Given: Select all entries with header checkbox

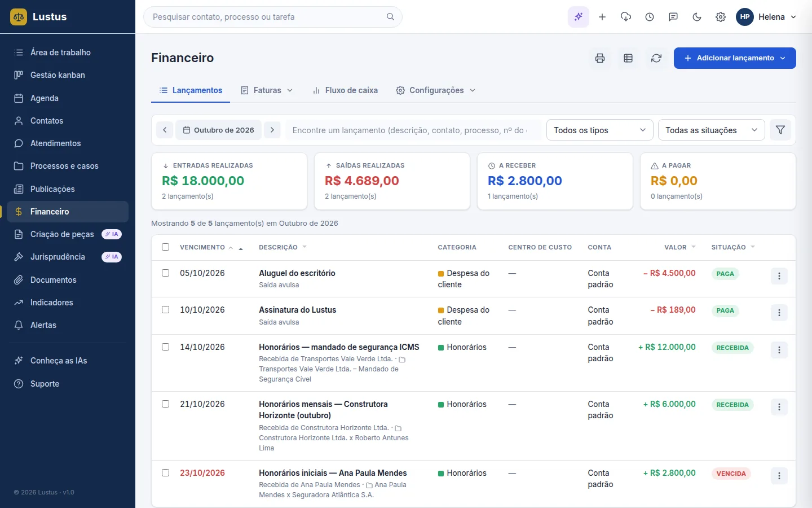Looking at the screenshot, I should pos(166,247).
